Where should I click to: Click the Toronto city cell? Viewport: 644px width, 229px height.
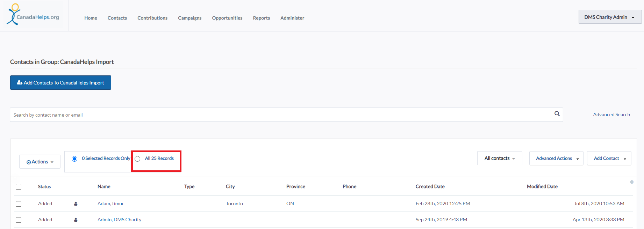(x=234, y=204)
